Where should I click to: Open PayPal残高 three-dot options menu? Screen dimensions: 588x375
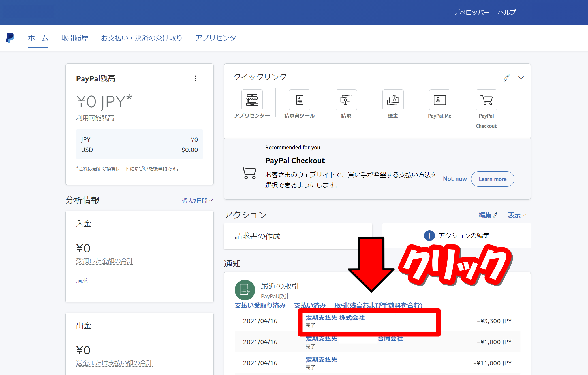(195, 78)
